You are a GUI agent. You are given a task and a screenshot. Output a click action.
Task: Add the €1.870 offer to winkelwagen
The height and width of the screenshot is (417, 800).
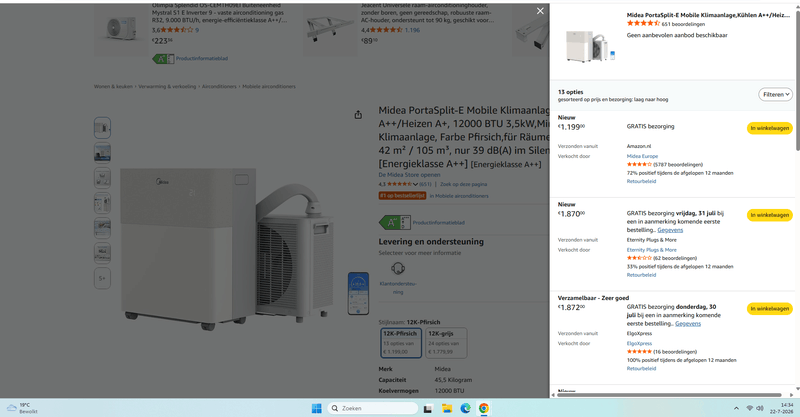(769, 215)
